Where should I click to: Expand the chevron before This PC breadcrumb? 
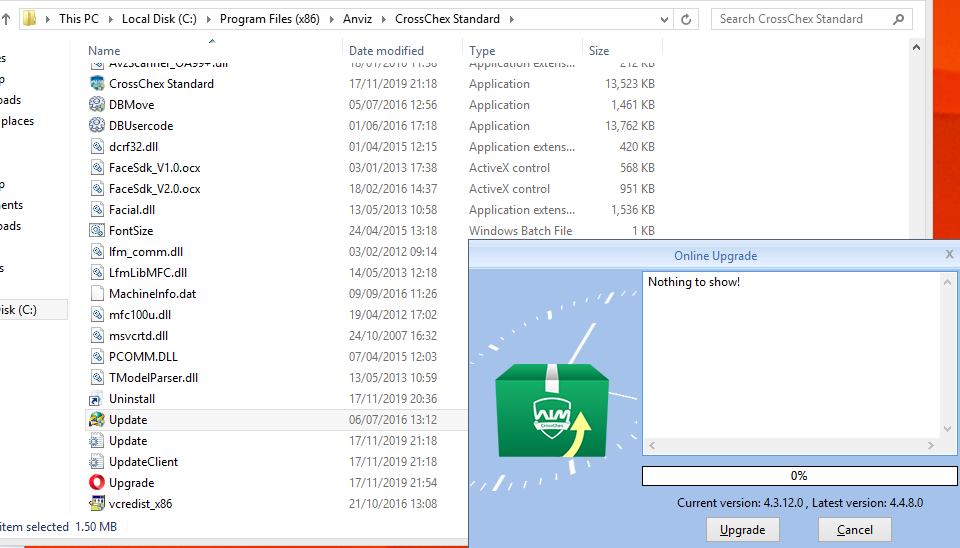point(48,19)
